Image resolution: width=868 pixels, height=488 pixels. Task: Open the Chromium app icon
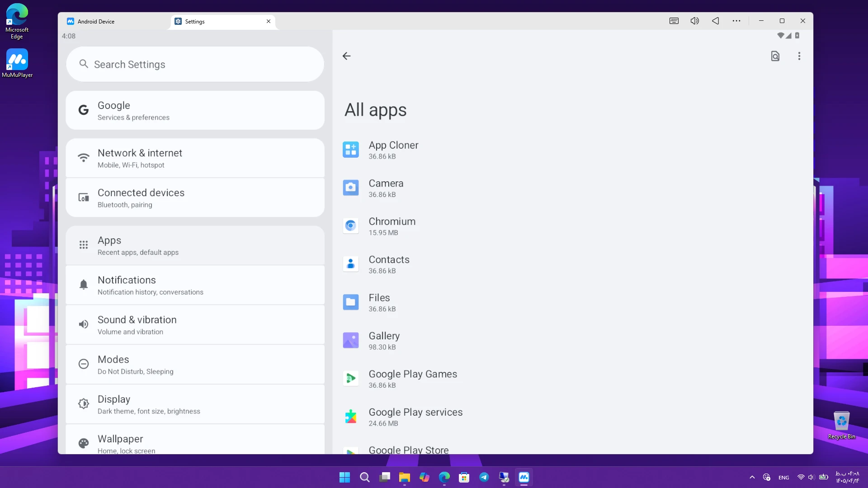pos(350,226)
